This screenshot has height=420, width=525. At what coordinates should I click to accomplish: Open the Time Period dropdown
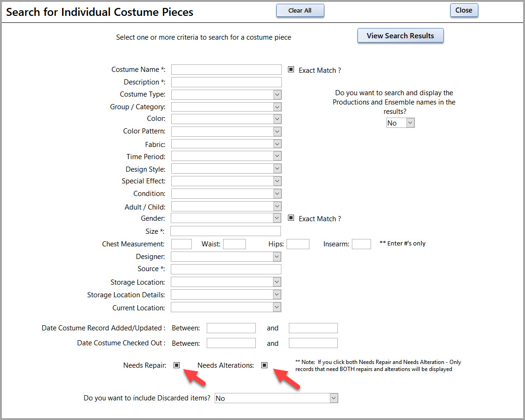click(x=277, y=156)
